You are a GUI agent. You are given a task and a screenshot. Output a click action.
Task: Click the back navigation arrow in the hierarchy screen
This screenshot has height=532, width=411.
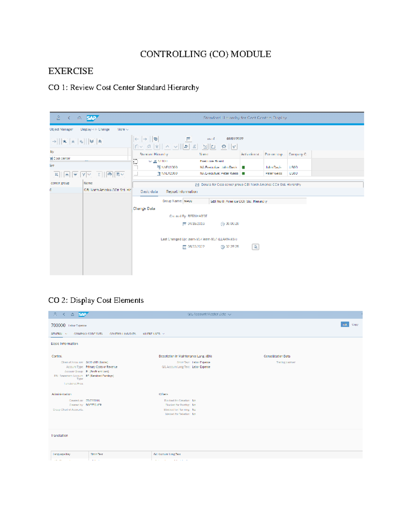136,139
